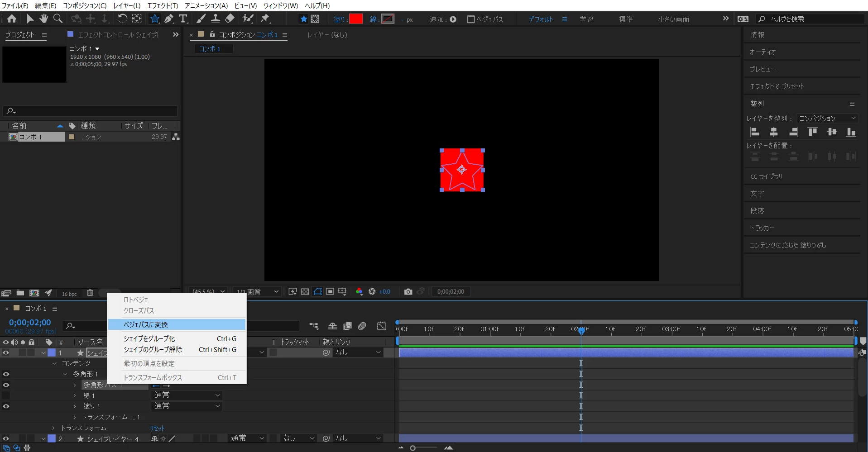Toggle visibility of 塗り 1
Viewport: 868px width, 452px height.
tap(6, 406)
